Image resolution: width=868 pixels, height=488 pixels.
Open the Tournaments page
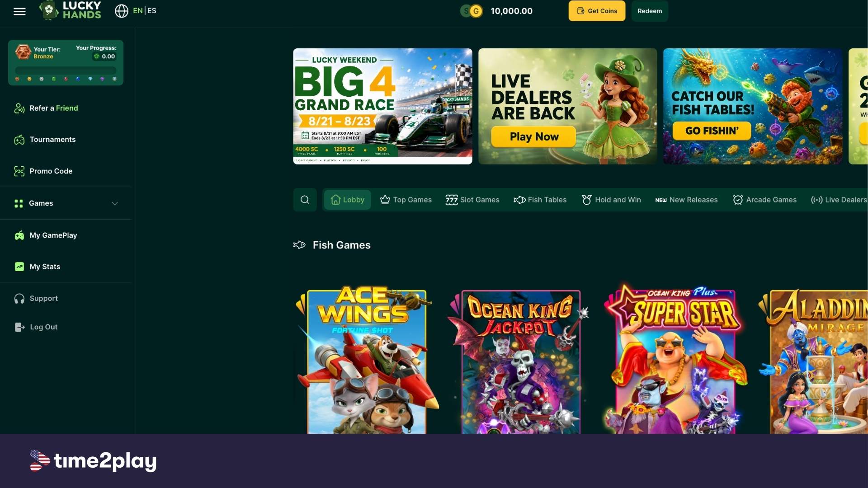point(52,140)
